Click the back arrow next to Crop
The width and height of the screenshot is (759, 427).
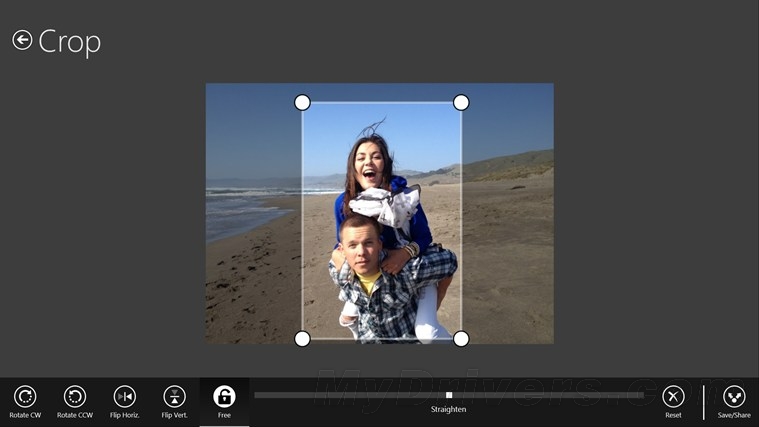22,40
